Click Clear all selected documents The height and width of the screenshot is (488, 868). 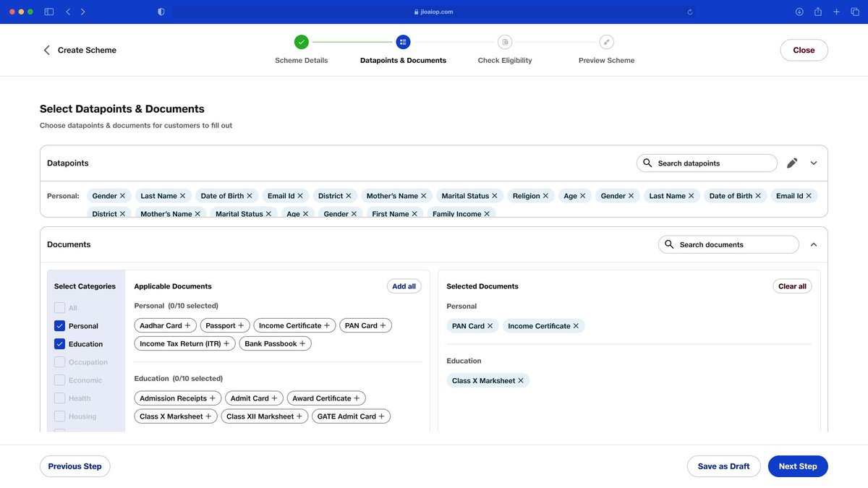click(x=791, y=286)
